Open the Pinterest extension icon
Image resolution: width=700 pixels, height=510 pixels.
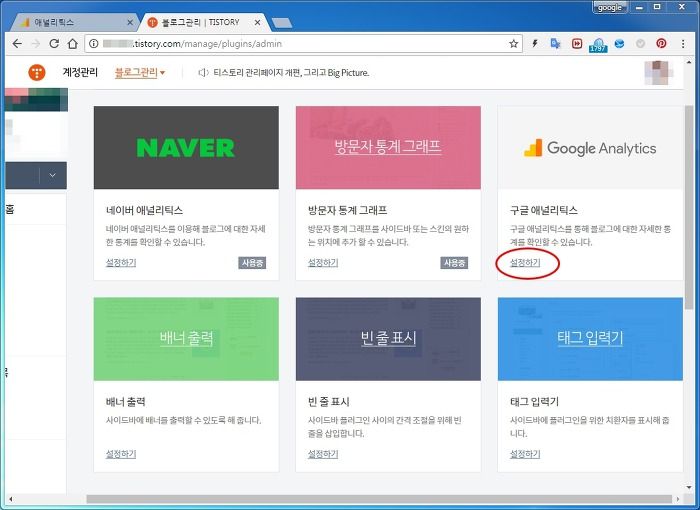[x=661, y=43]
